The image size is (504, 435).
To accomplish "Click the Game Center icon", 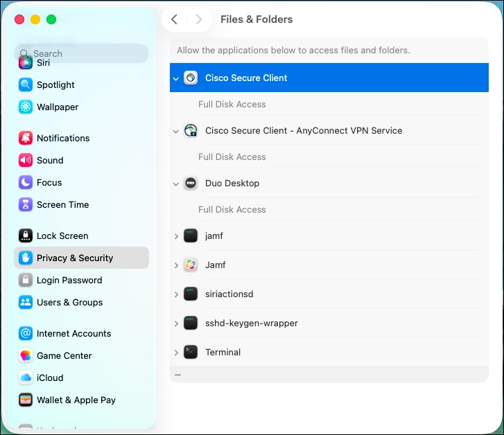I will point(26,355).
